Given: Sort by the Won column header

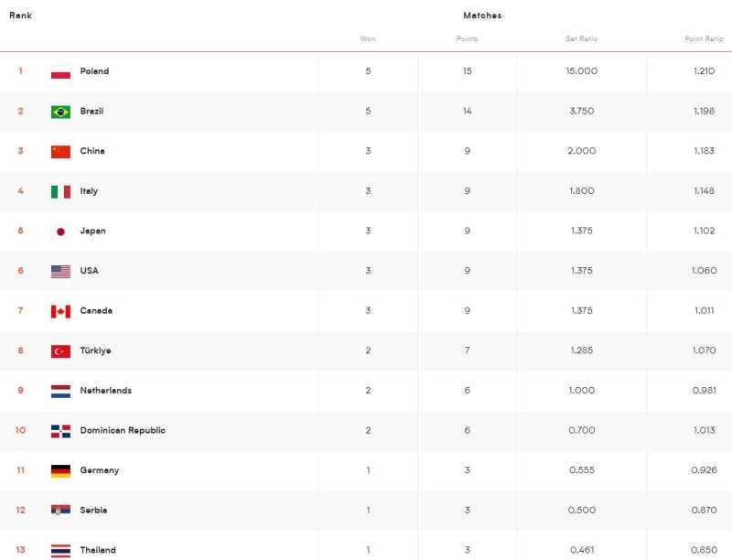Looking at the screenshot, I should [368, 38].
